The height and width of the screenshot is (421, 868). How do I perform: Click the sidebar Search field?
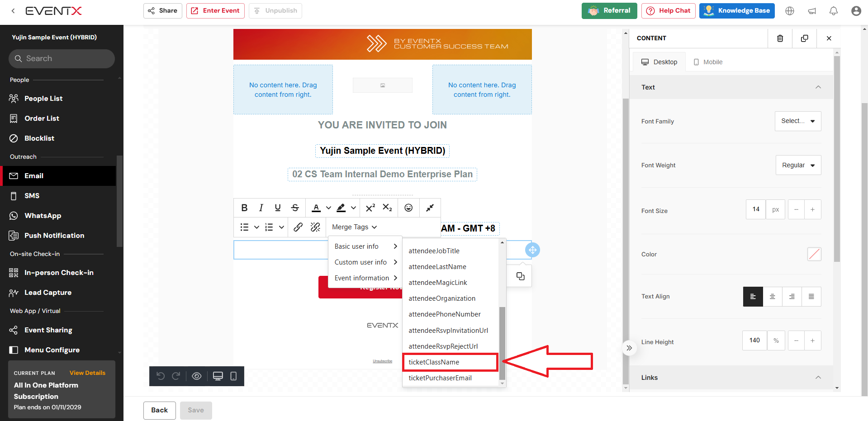coord(62,59)
